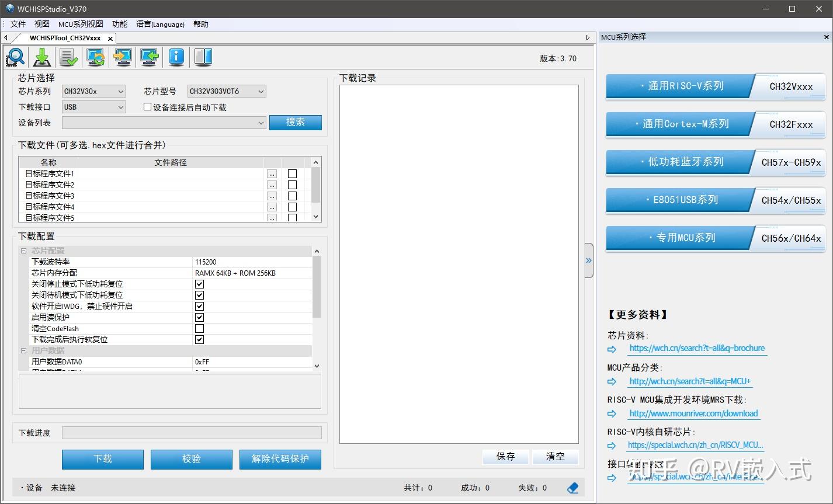
Task: Enable 设备连接后自动下载 checkbox
Action: point(147,107)
